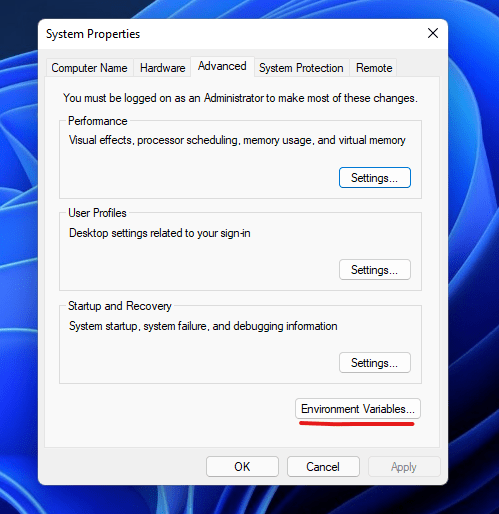Click Cancel to discard changes
499x514 pixels.
[x=323, y=467]
